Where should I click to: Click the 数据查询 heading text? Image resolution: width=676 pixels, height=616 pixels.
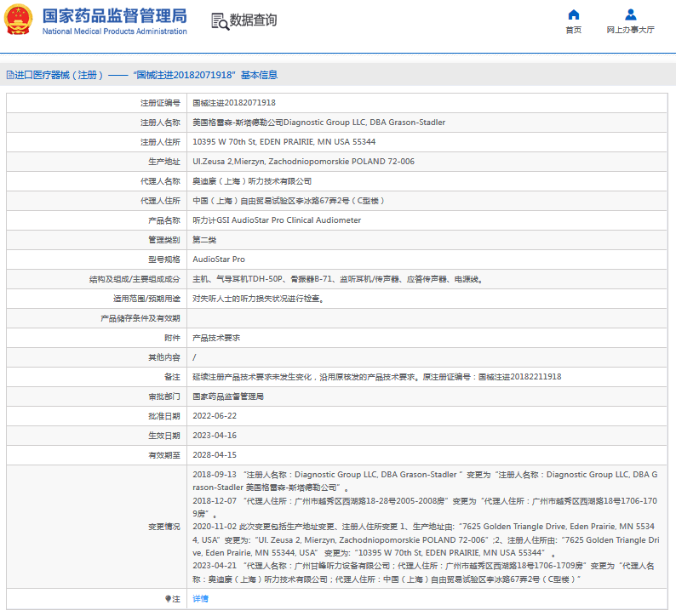coord(253,20)
